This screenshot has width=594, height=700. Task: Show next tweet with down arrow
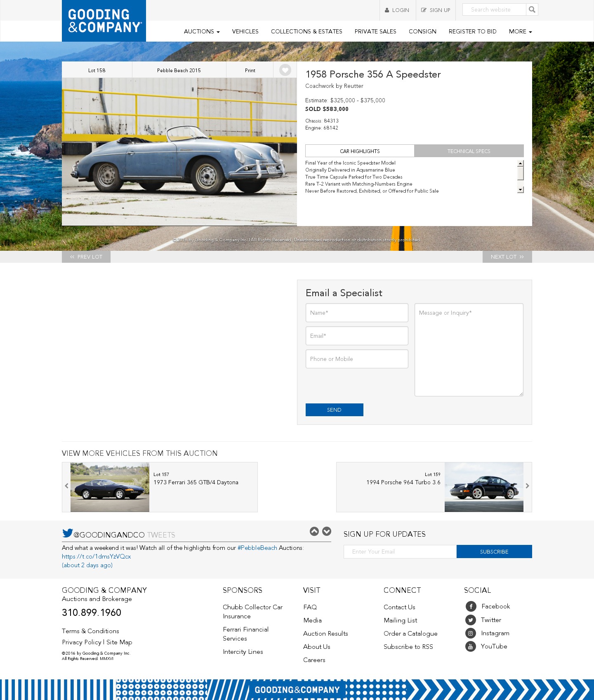pos(327,531)
